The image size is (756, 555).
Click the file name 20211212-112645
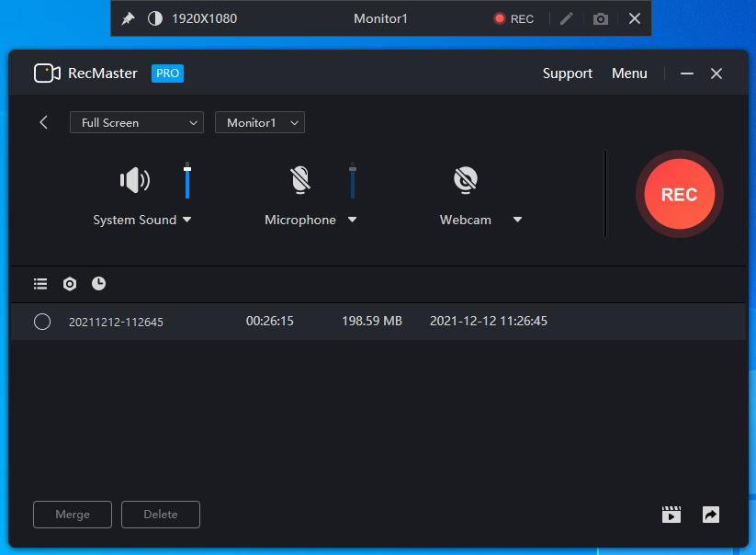116,323
